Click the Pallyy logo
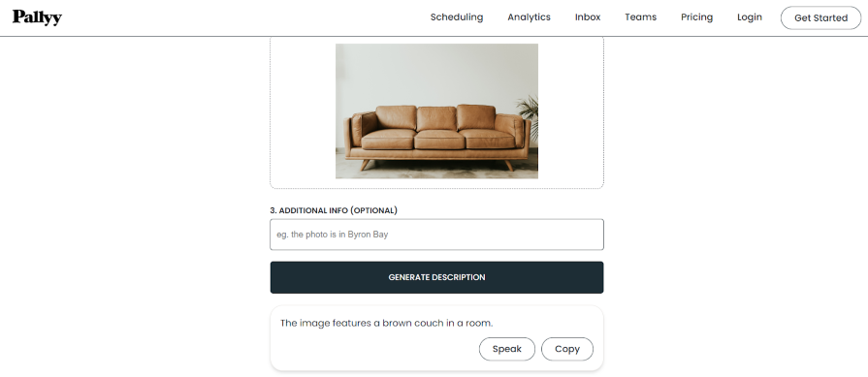This screenshot has width=868, height=377. coord(37,17)
